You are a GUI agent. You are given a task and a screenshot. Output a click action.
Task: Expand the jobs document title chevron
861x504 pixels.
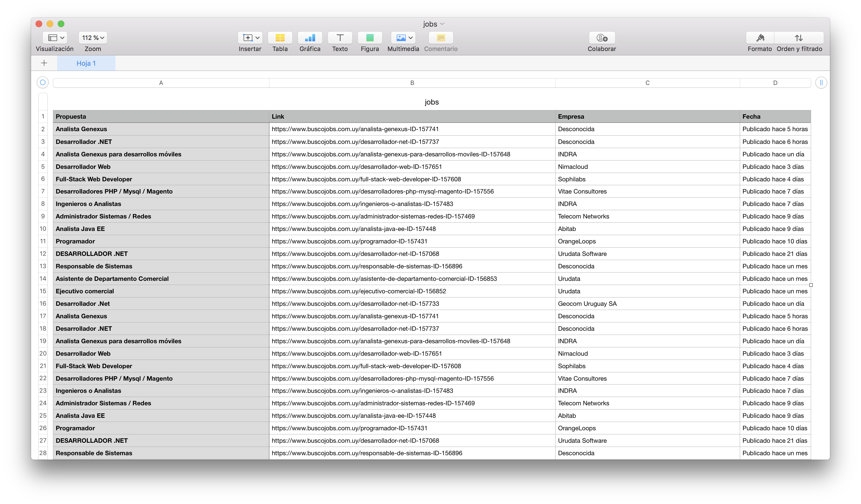tap(442, 24)
